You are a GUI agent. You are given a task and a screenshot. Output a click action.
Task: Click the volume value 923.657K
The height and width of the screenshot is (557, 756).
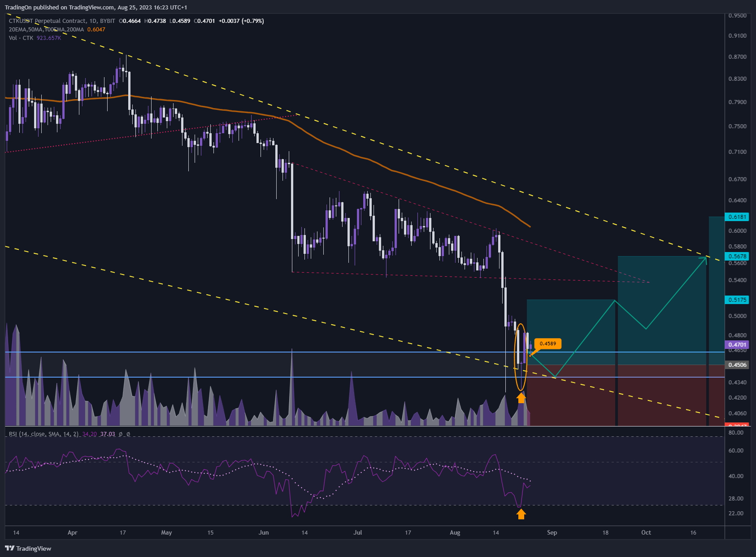(x=49, y=38)
